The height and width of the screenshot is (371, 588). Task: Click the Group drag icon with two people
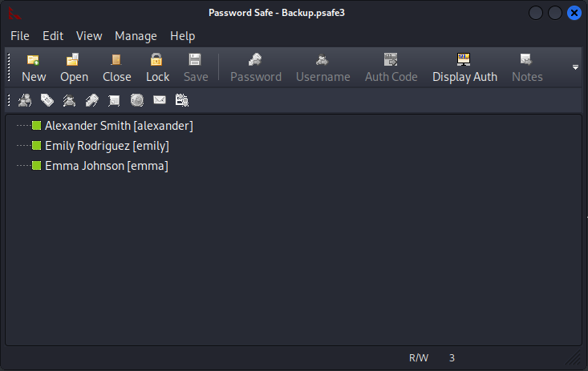(25, 100)
